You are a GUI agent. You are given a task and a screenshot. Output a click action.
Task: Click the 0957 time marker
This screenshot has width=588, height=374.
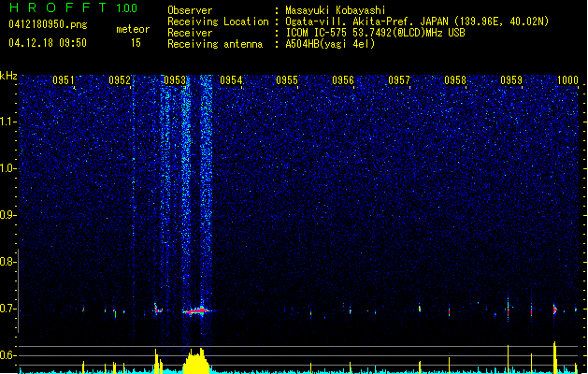[x=399, y=80]
